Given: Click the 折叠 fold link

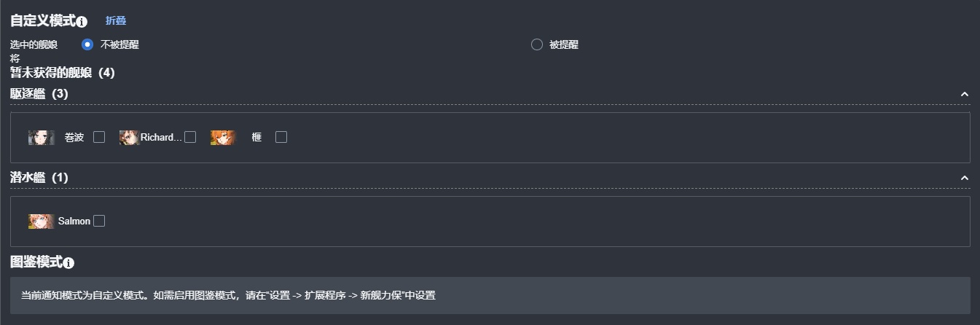Looking at the screenshot, I should click(116, 20).
